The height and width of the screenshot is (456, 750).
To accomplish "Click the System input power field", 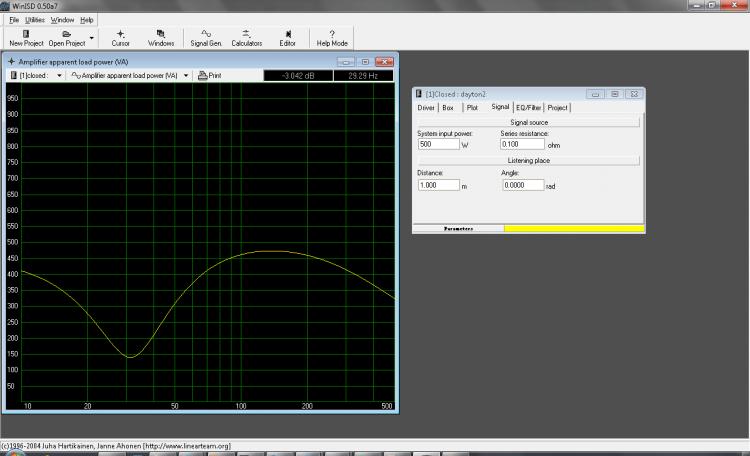I will [437, 144].
